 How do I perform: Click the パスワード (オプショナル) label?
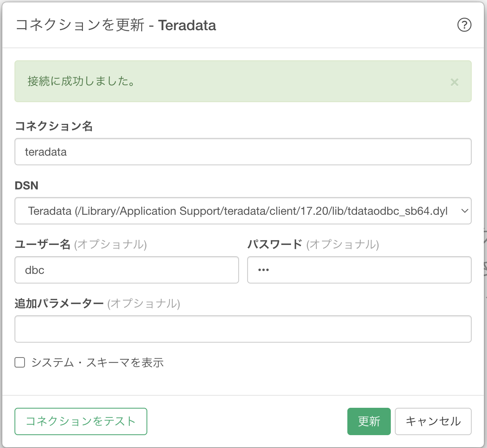coord(313,244)
